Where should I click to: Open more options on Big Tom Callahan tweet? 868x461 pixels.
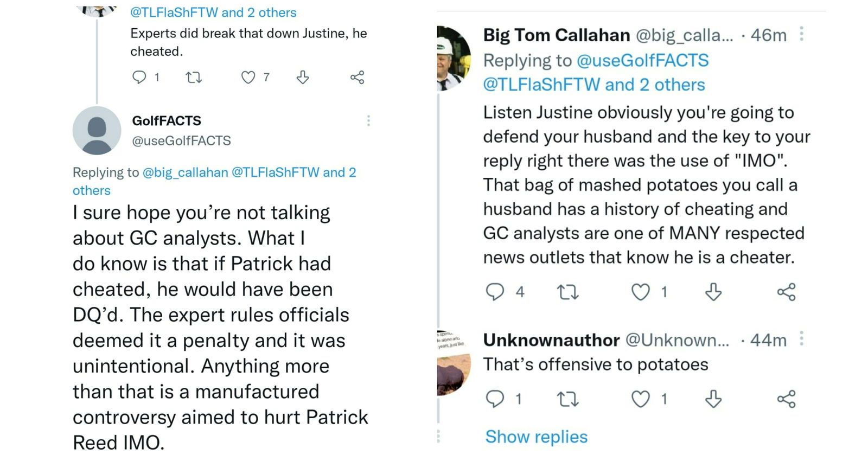tap(801, 35)
